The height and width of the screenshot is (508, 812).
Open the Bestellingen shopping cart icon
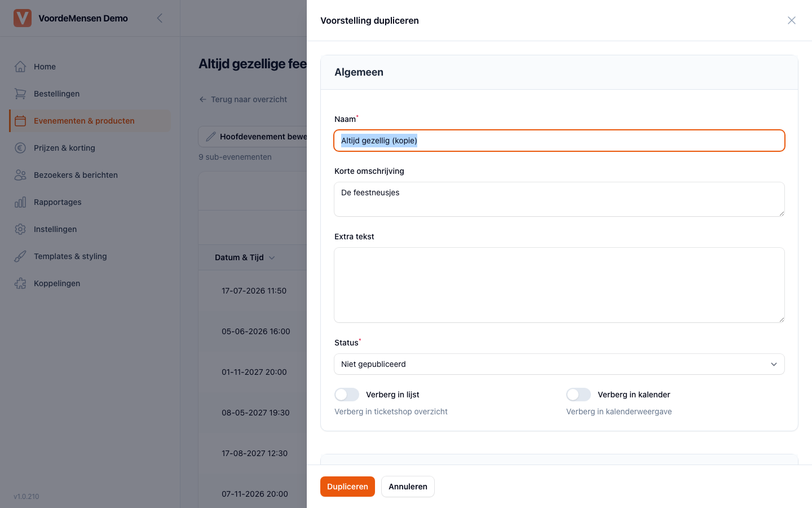20,94
